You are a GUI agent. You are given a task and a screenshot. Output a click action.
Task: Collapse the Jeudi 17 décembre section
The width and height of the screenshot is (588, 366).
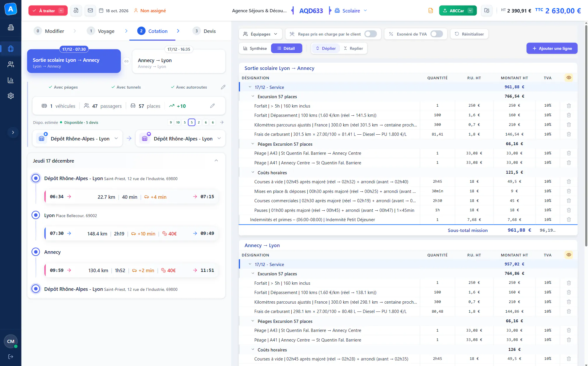point(216,161)
